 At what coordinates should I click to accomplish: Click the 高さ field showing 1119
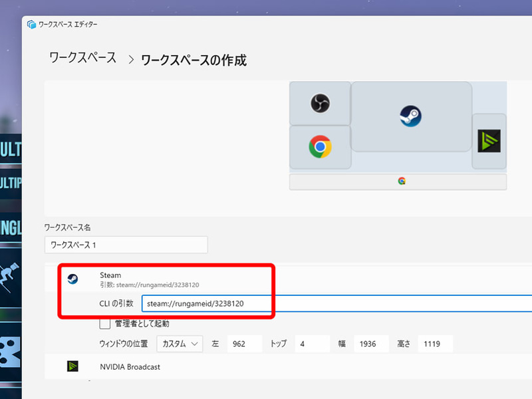click(436, 344)
